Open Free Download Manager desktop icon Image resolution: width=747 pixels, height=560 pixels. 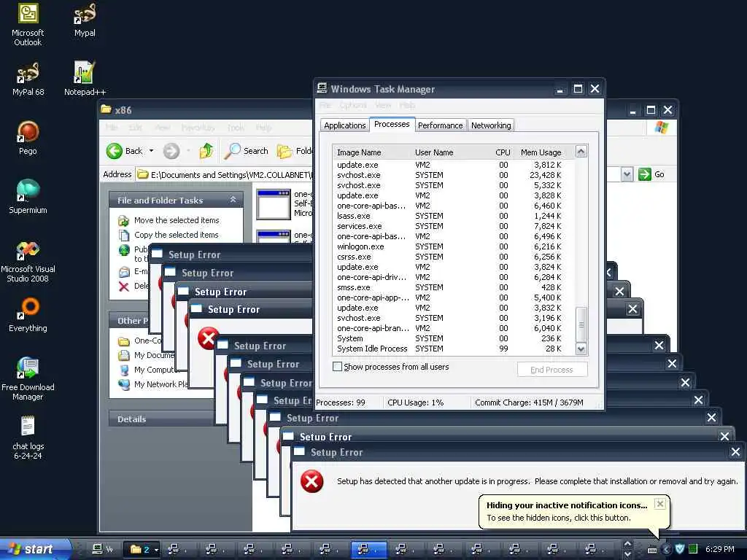28,378
